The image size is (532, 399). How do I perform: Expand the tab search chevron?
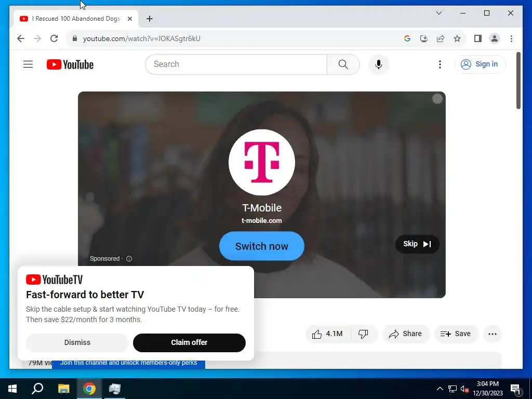pyautogui.click(x=438, y=13)
